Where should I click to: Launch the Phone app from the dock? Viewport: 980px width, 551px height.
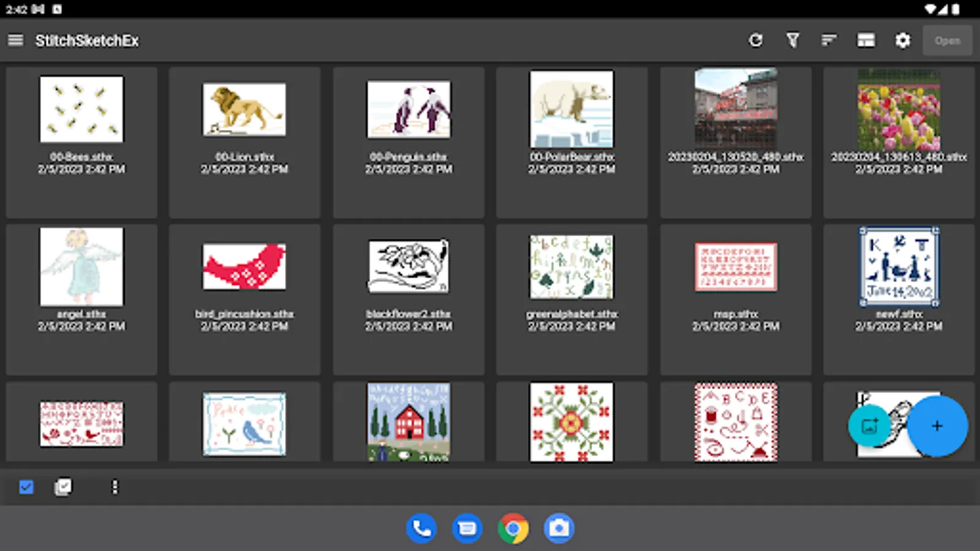[421, 528]
